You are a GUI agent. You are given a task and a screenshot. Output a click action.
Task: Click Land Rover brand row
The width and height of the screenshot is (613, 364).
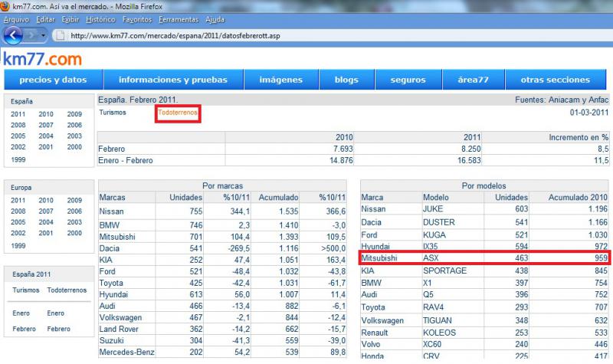[222, 330]
